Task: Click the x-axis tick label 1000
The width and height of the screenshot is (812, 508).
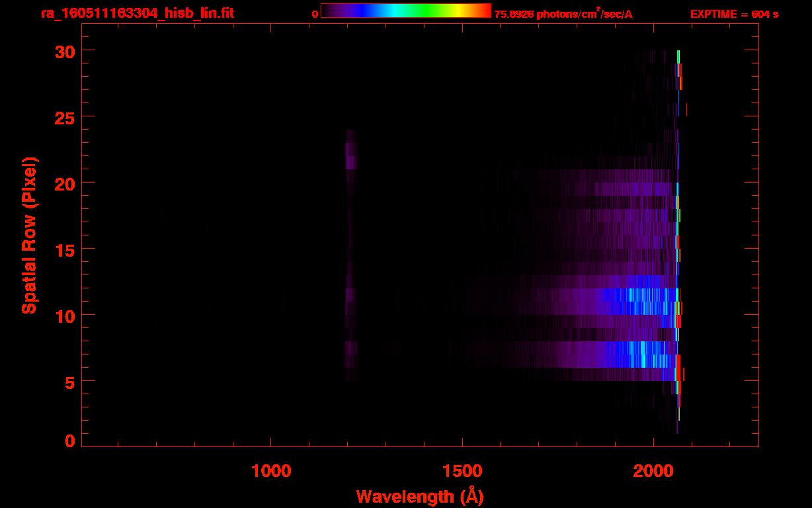Action: pos(270,471)
